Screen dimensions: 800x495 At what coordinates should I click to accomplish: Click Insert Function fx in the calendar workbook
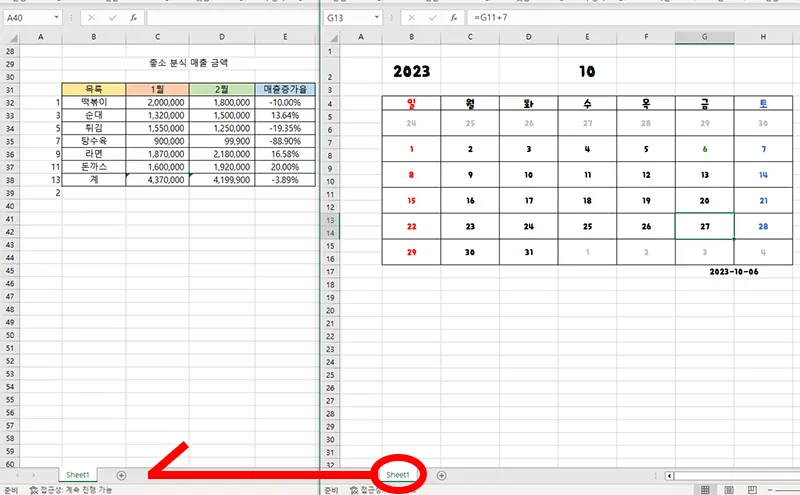point(454,18)
